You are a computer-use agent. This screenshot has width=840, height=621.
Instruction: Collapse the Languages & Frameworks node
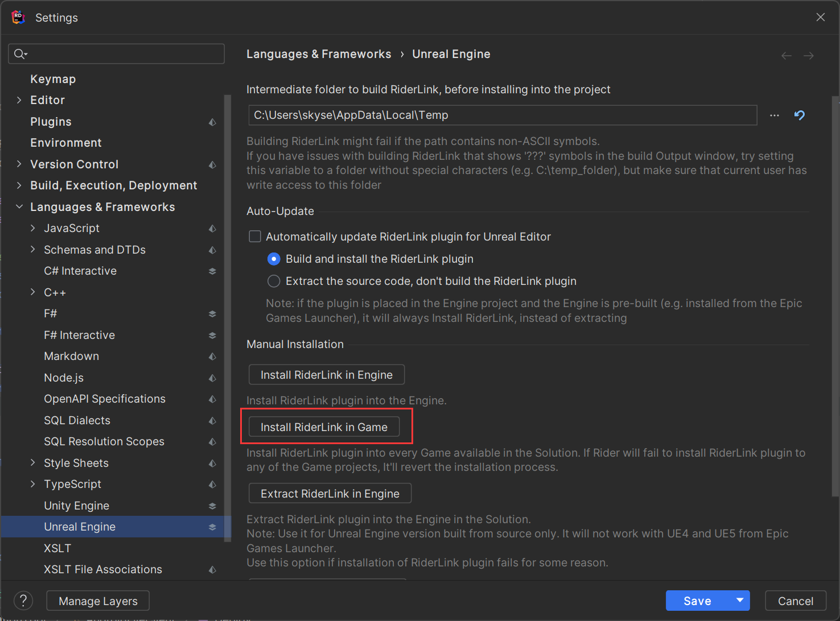pyautogui.click(x=19, y=207)
